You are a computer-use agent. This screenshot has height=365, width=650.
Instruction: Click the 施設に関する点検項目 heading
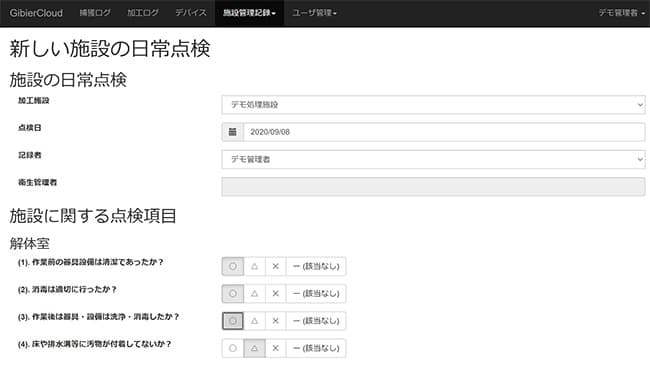tap(93, 216)
